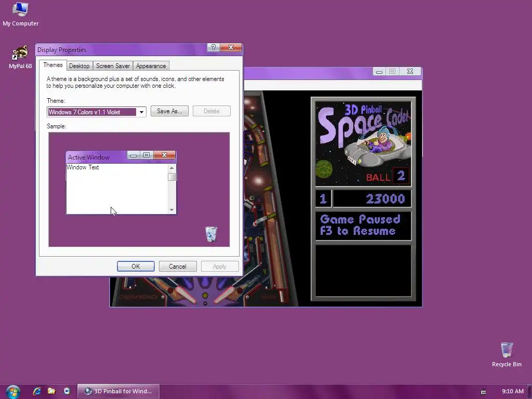Click the Save As... button
This screenshot has height=399, width=532.
[x=169, y=111]
